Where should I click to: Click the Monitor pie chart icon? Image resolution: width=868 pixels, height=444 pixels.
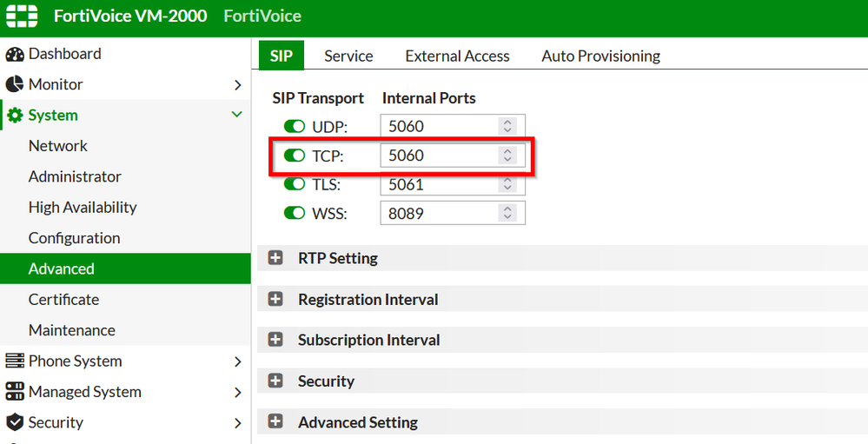[x=15, y=84]
